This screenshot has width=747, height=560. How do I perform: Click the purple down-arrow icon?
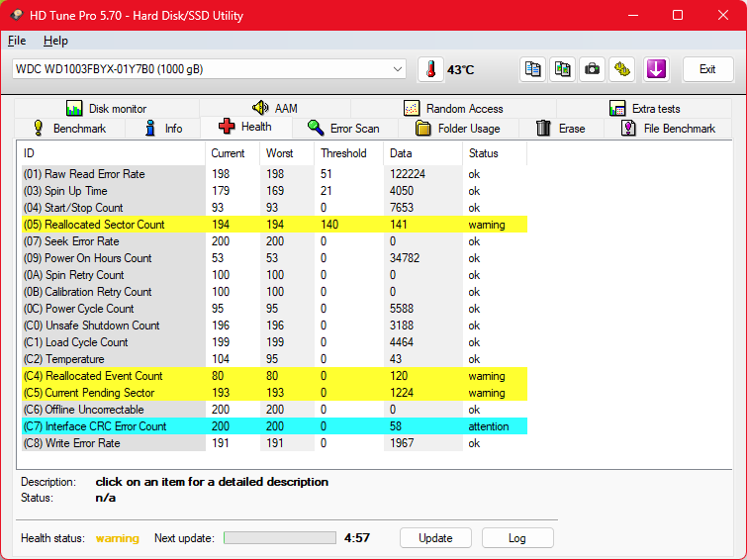[656, 69]
